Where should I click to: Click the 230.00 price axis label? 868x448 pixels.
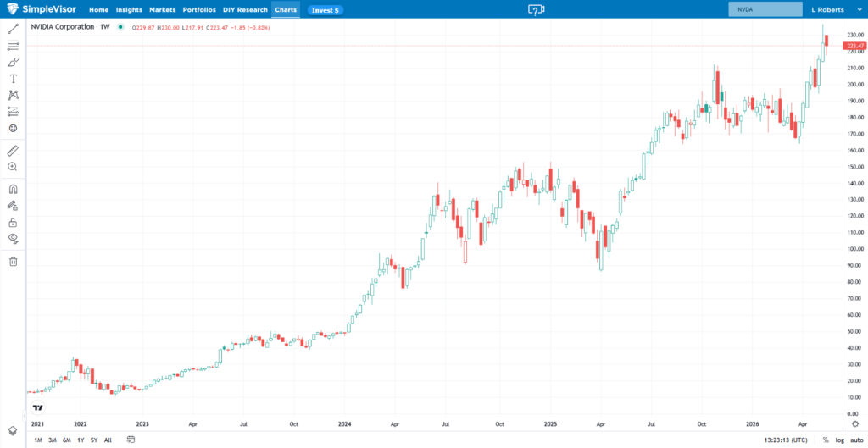854,35
